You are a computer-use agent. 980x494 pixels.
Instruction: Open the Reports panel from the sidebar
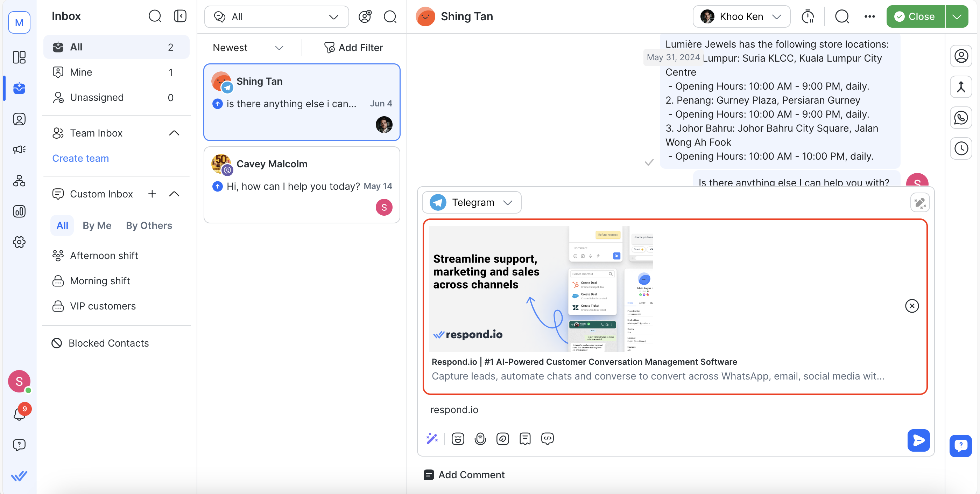(19, 211)
